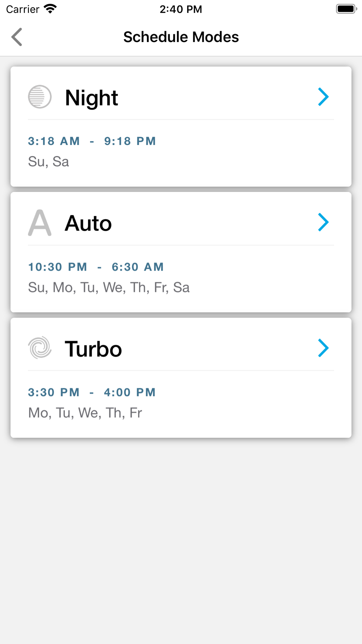Open Turbo schedule via its chevron
The width and height of the screenshot is (362, 644).
(323, 348)
